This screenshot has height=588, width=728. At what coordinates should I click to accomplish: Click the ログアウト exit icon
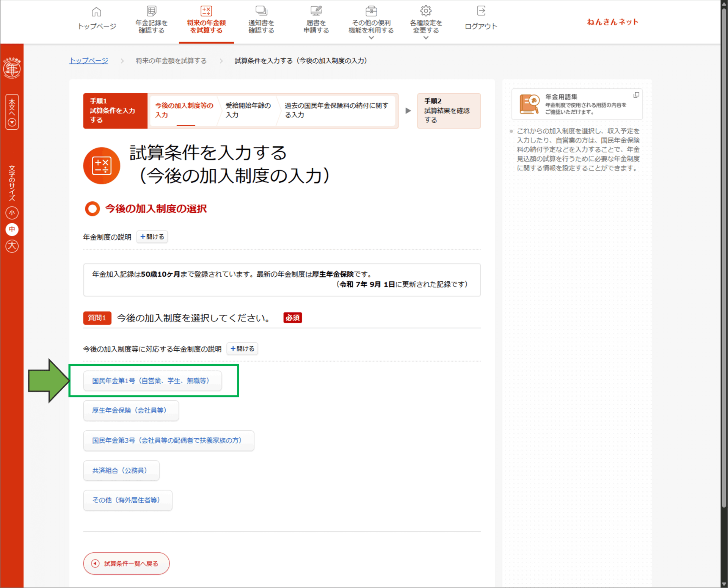(481, 11)
